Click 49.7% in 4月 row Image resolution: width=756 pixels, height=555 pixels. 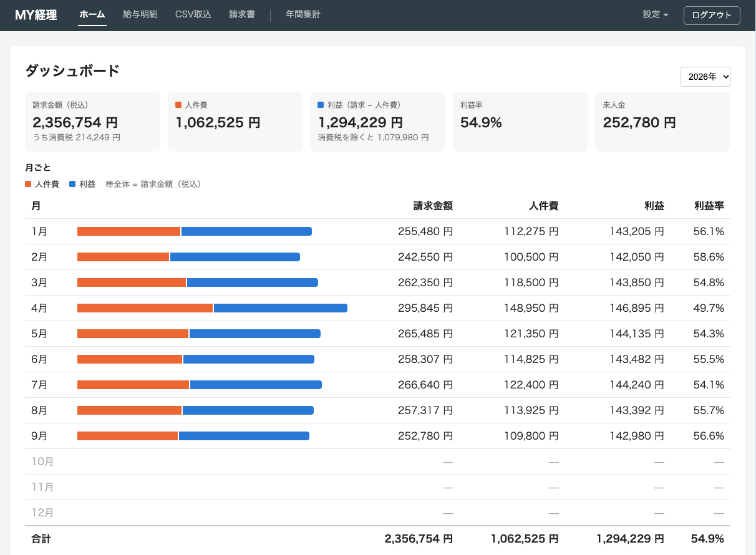point(709,308)
